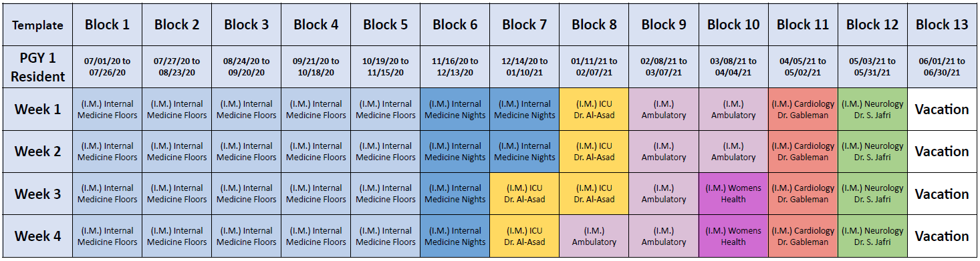Click the Block 1 column header
980x261 pixels.
click(x=107, y=25)
